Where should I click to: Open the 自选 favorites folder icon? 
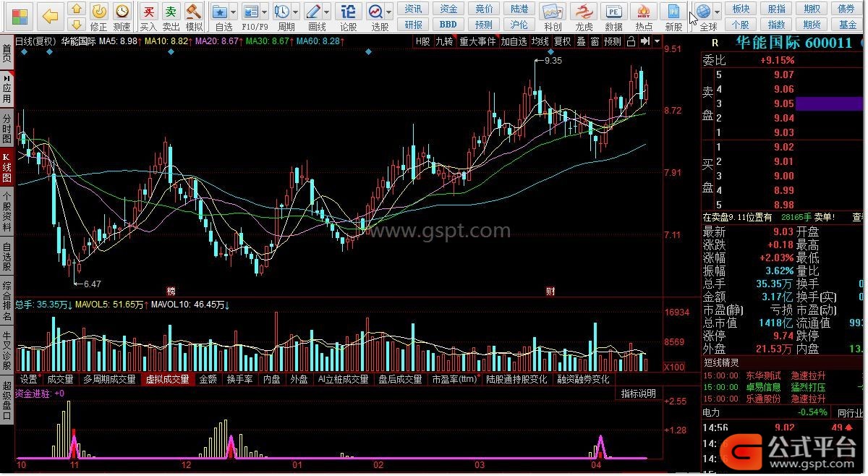pos(220,11)
